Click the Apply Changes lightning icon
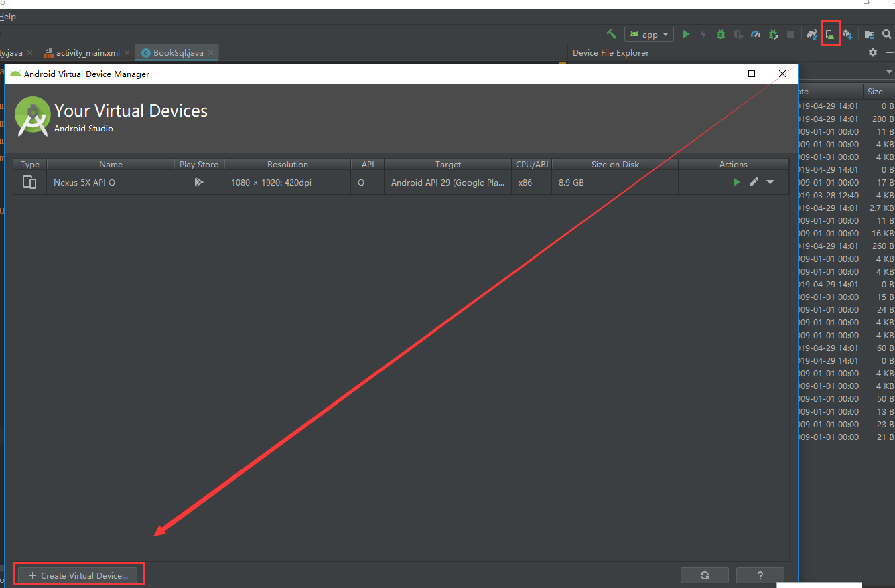 pos(703,34)
